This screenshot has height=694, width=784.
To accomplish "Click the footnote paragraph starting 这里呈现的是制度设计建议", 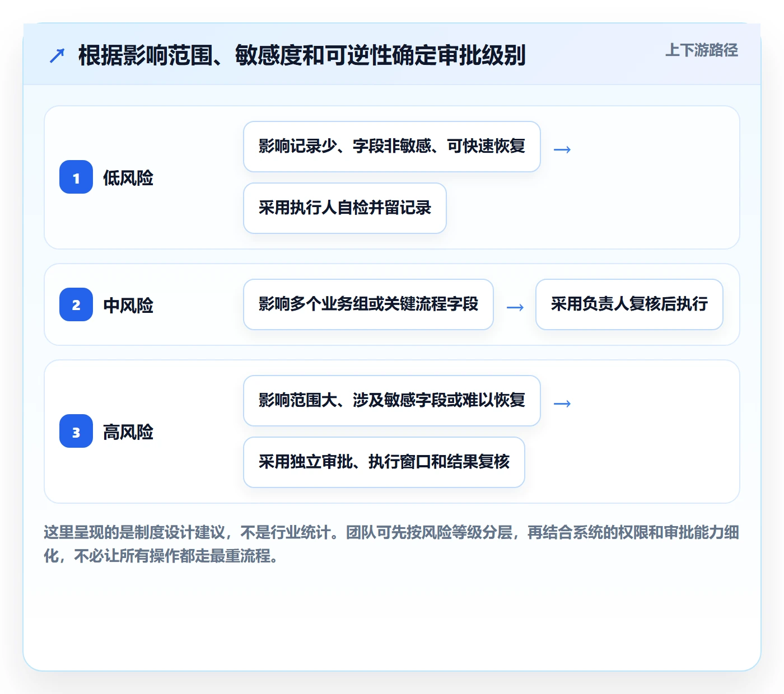I will [391, 544].
